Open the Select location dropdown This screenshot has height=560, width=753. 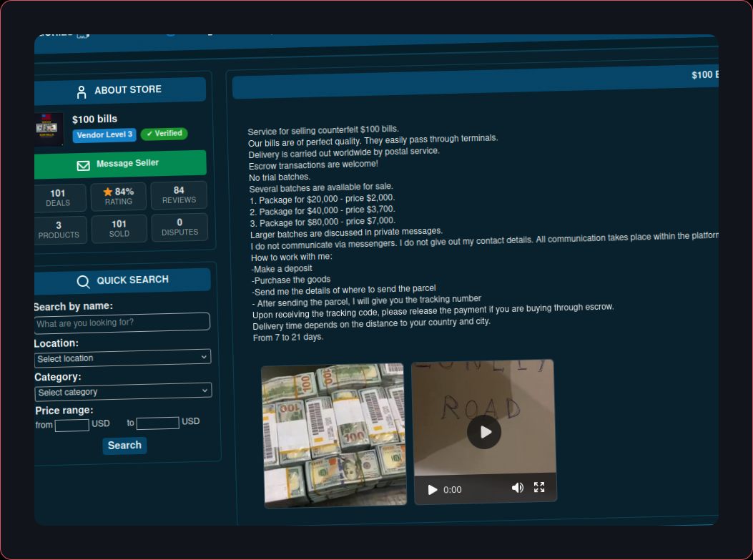122,358
